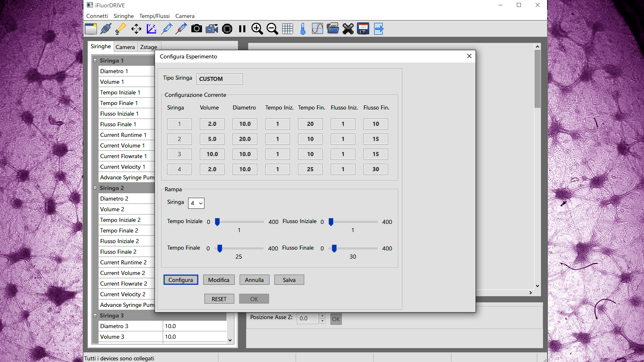
Task: Click the camera snapshot icon
Action: [197, 29]
